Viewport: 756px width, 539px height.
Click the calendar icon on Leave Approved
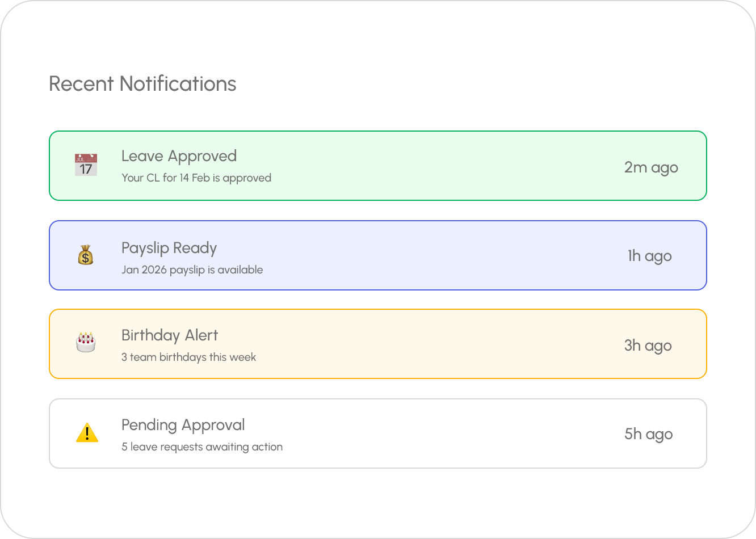pos(86,165)
